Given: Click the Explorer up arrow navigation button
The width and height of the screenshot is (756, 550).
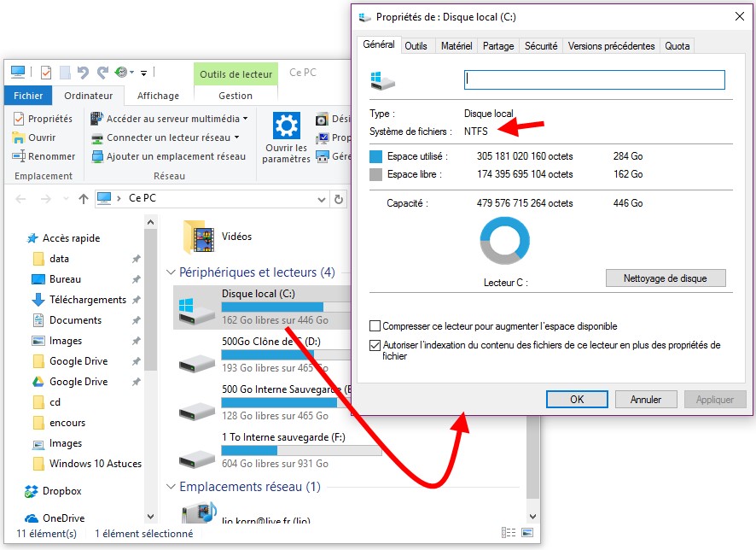Looking at the screenshot, I should coord(84,199).
